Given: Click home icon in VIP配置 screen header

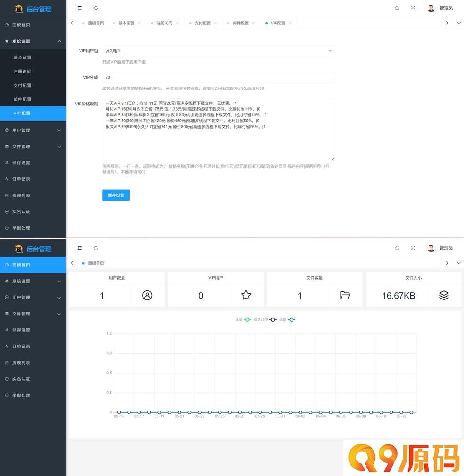Looking at the screenshot, I should (397, 8).
